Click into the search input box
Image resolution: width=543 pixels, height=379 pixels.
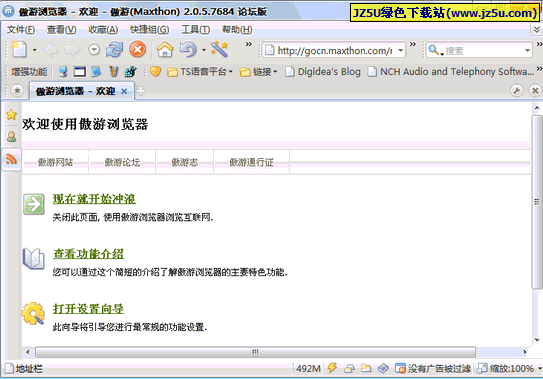point(483,51)
